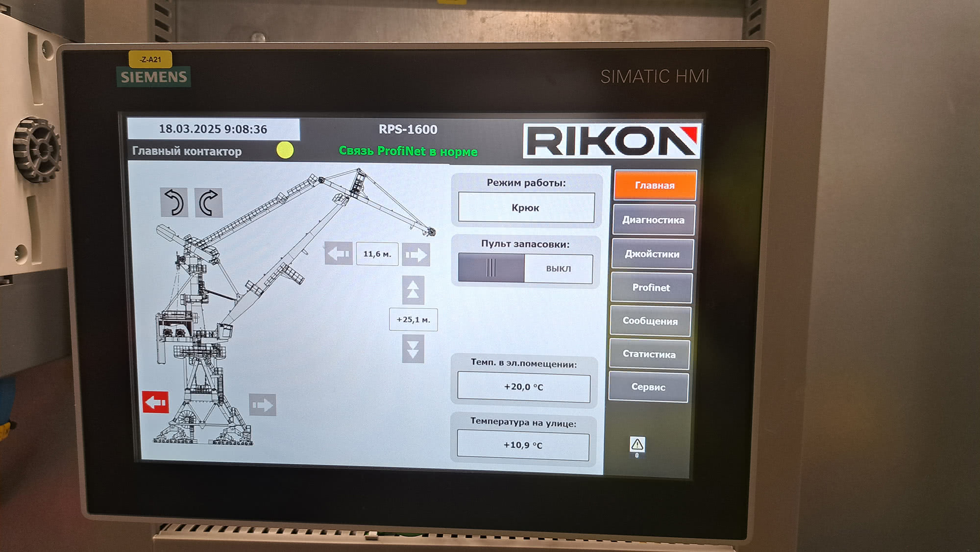Screen dimensions: 980x552
Task: Open the Джойстики page
Action: point(652,254)
